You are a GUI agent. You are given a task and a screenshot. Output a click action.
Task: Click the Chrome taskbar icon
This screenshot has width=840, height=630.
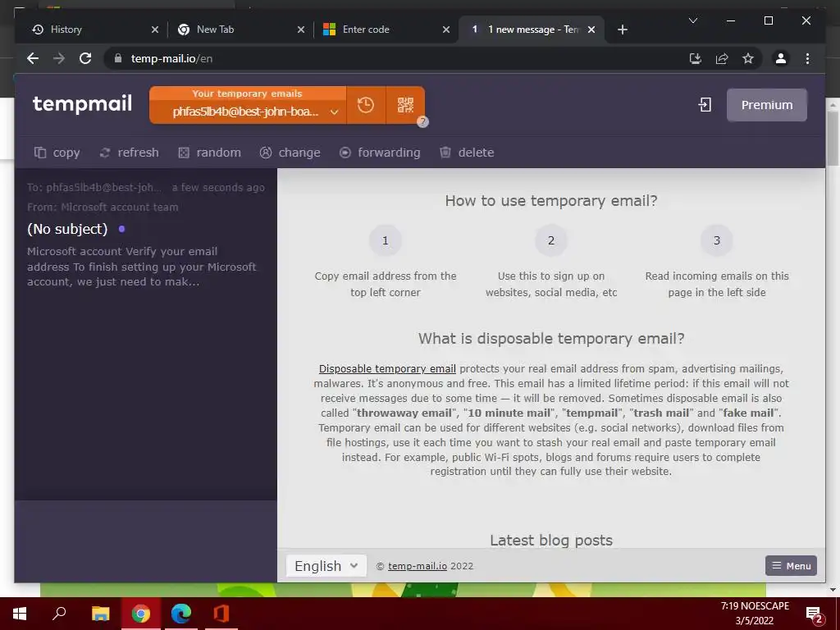click(x=141, y=614)
